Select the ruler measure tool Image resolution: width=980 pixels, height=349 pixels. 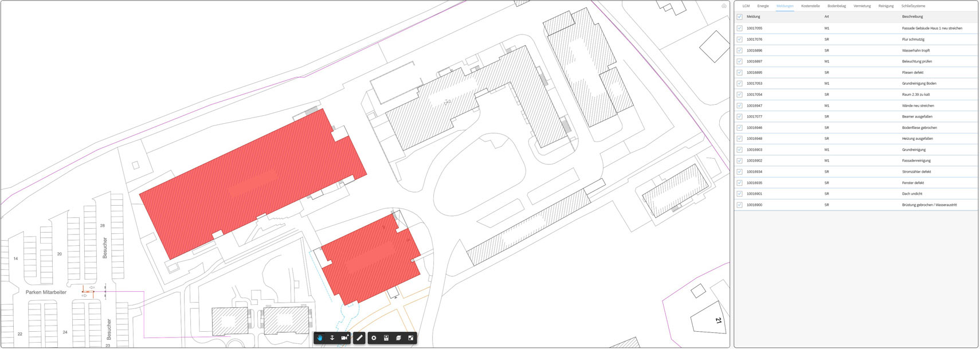point(359,338)
